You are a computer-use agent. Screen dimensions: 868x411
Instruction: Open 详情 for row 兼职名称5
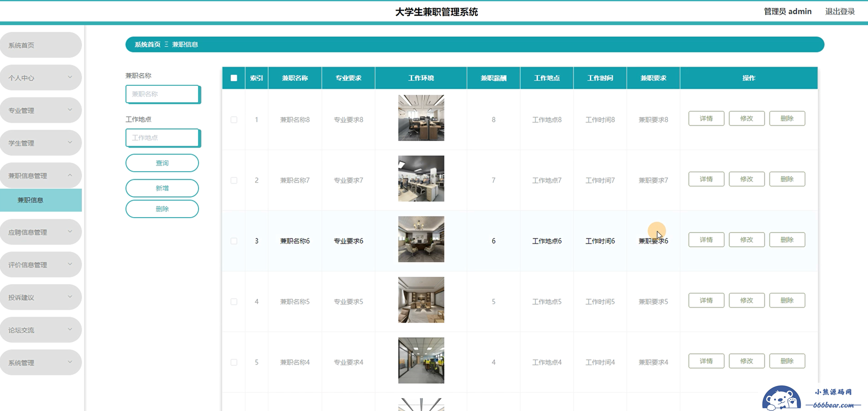pos(706,300)
